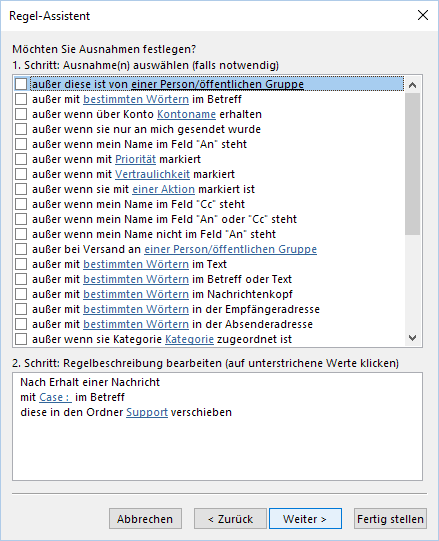Screen dimensions: 439x541
Task: Check Wörtern in der Empfängeradresse exception
Action: (21, 309)
